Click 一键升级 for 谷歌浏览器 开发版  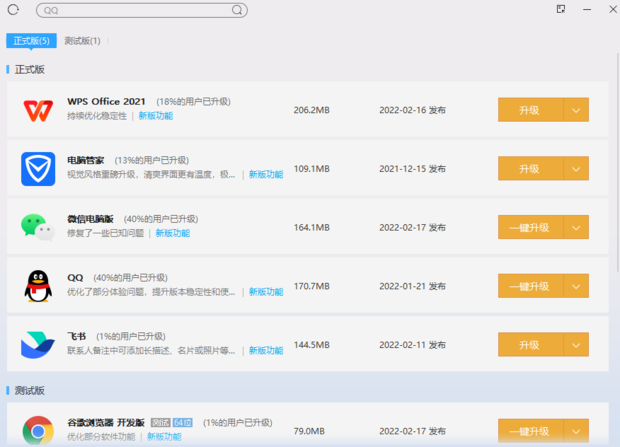point(530,430)
